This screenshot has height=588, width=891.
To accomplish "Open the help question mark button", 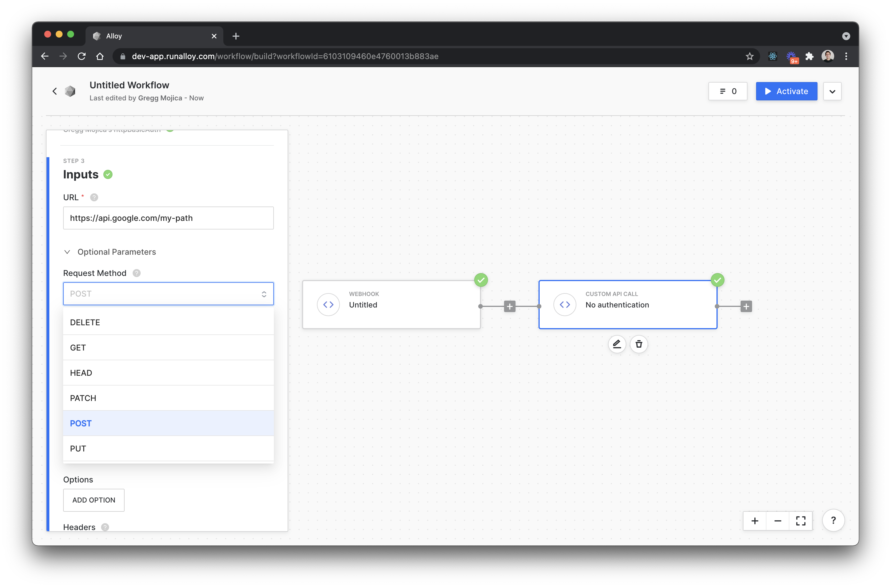I will tap(833, 520).
